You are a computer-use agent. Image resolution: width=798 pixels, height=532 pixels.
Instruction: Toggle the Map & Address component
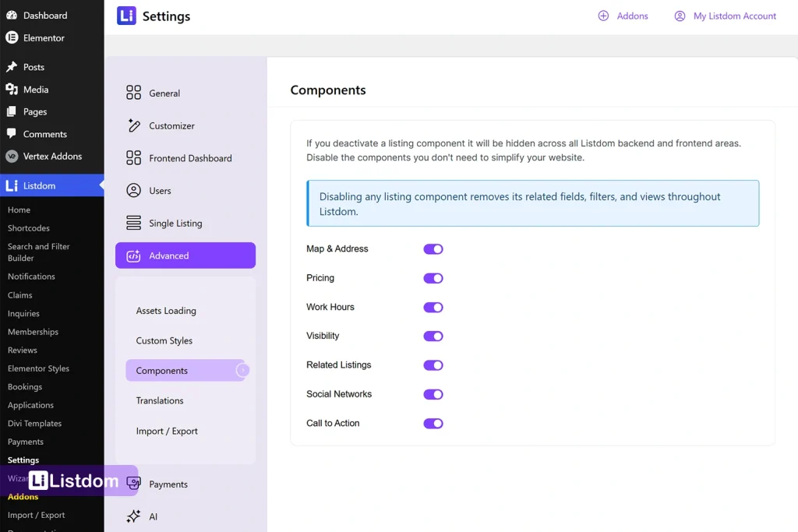[433, 248]
